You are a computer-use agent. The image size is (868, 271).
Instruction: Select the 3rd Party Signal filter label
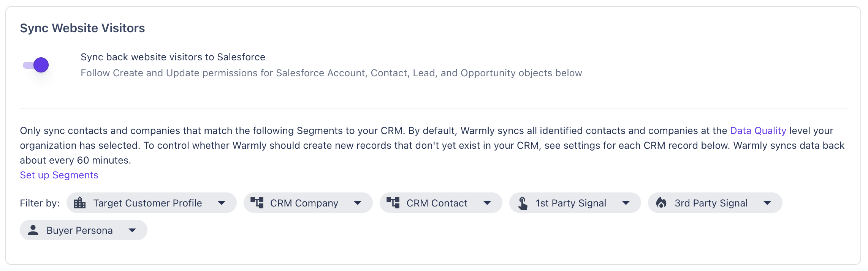(711, 203)
